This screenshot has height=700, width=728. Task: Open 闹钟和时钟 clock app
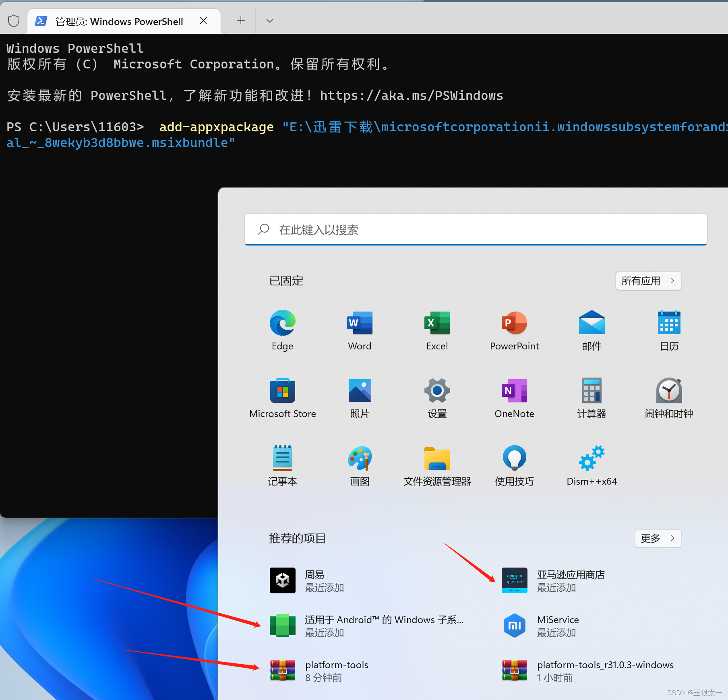coord(669,398)
